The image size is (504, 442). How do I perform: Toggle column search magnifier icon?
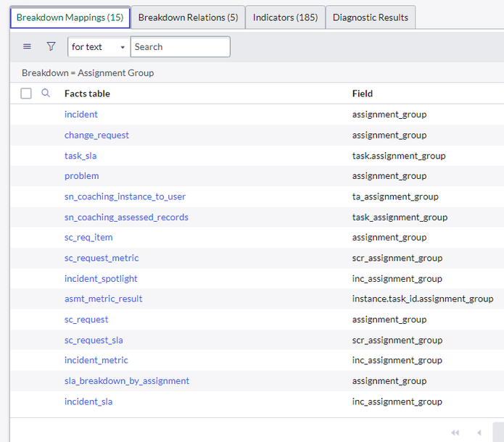pyautogui.click(x=46, y=93)
